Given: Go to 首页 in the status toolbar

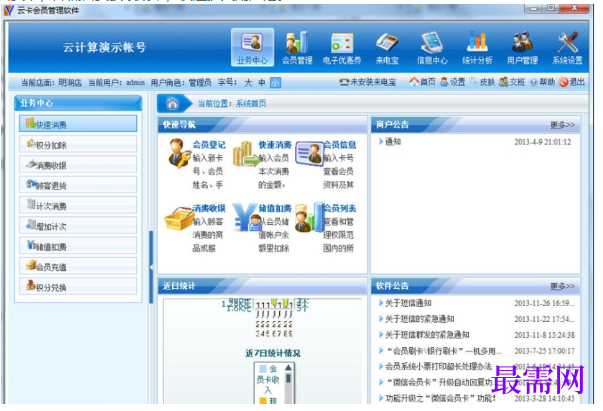Looking at the screenshot, I should [x=422, y=82].
